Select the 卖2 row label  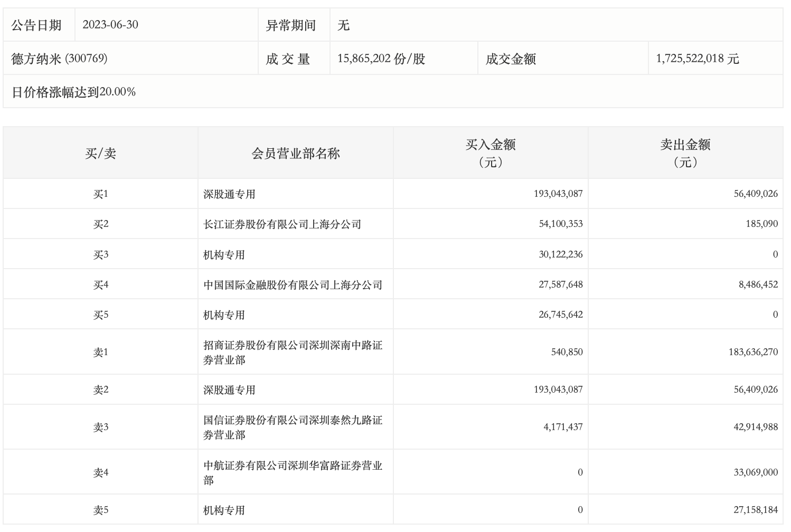click(100, 389)
